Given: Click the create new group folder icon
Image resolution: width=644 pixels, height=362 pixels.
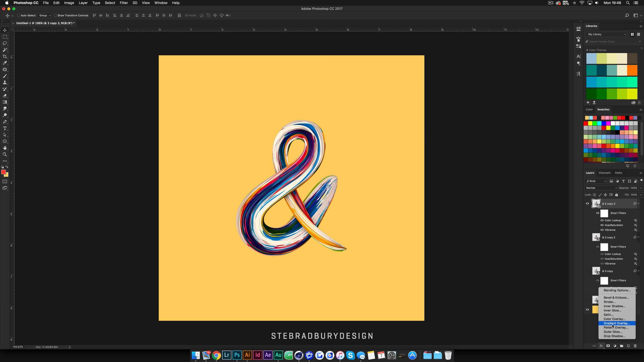Looking at the screenshot, I should pyautogui.click(x=621, y=346).
